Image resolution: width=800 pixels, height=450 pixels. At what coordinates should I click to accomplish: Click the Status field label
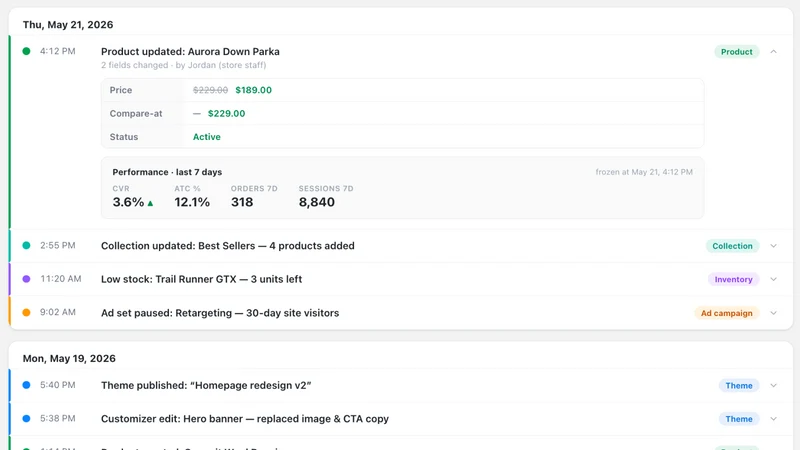(x=124, y=137)
